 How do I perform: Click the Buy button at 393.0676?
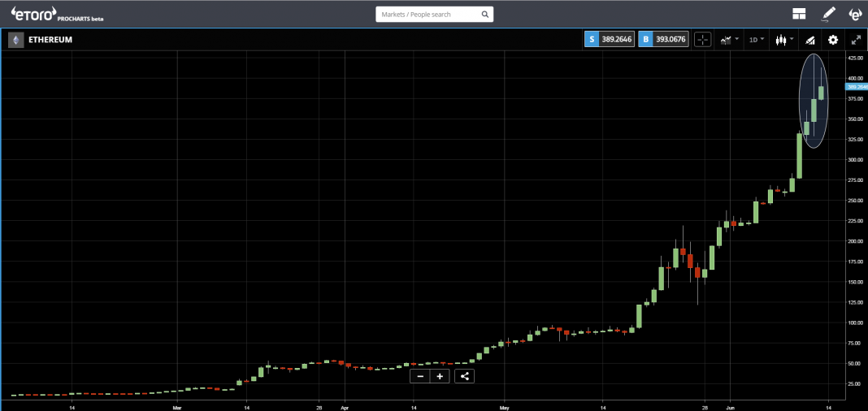pyautogui.click(x=663, y=40)
